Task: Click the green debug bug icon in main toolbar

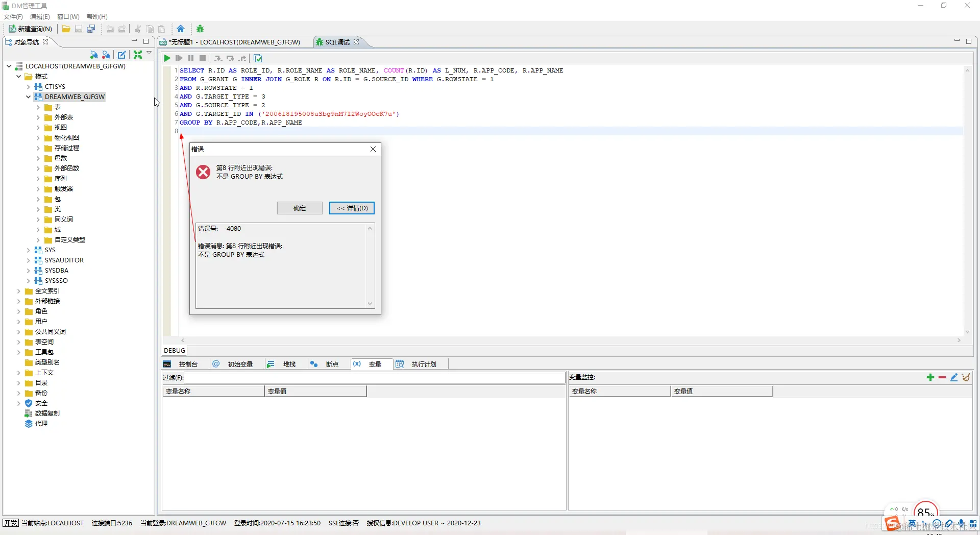Action: (200, 29)
